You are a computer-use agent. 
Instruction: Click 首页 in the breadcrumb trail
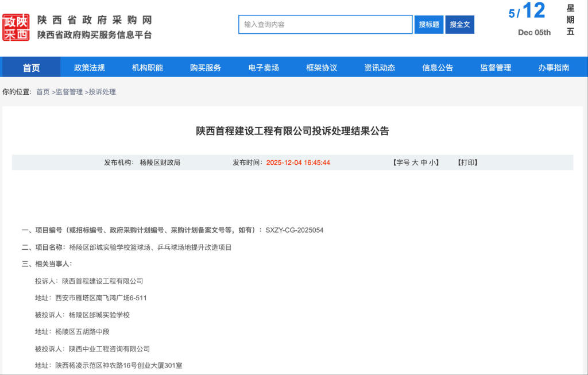(x=43, y=92)
